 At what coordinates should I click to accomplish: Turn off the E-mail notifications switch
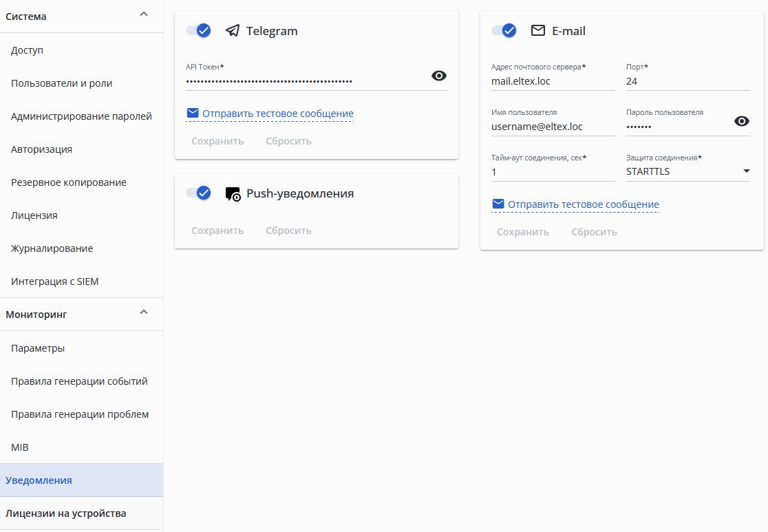coord(504,30)
